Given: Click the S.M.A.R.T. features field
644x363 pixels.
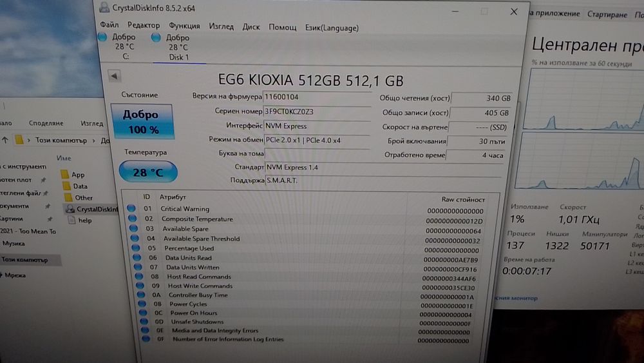Looking at the screenshot, I should click(384, 181).
